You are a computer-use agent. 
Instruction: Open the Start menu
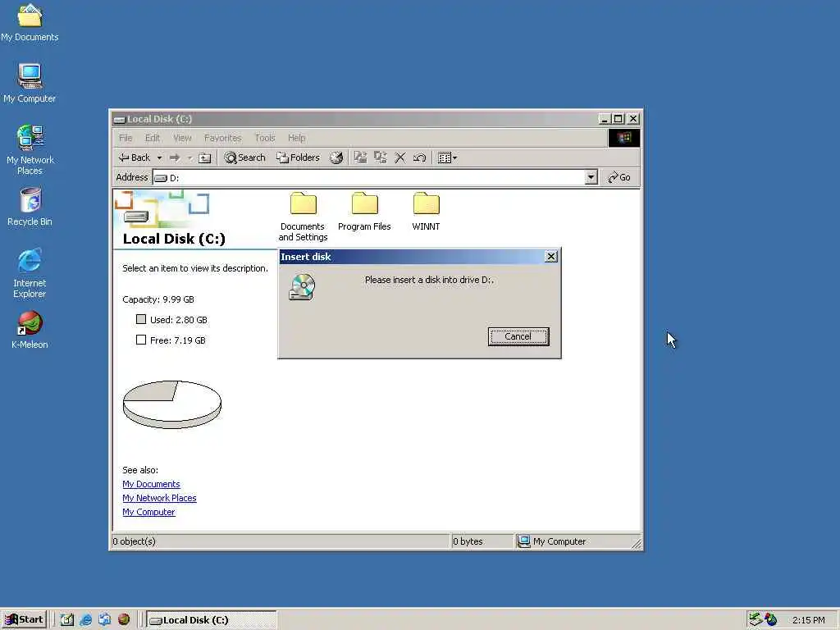[x=24, y=619]
